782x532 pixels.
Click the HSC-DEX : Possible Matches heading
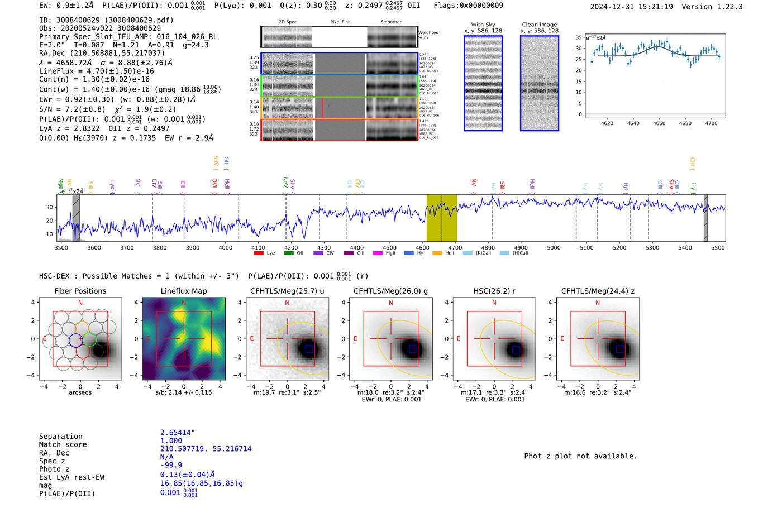coord(139,276)
